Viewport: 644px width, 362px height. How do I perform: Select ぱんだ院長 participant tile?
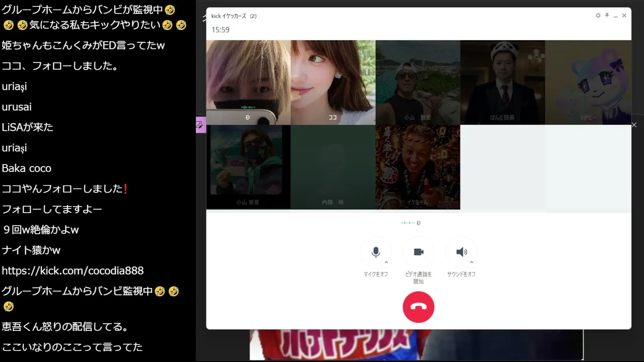point(503,82)
